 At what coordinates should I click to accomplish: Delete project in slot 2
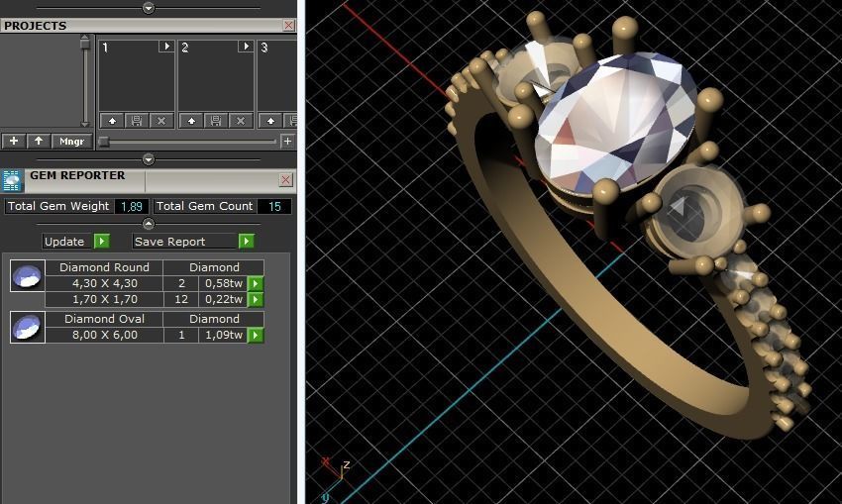241,121
